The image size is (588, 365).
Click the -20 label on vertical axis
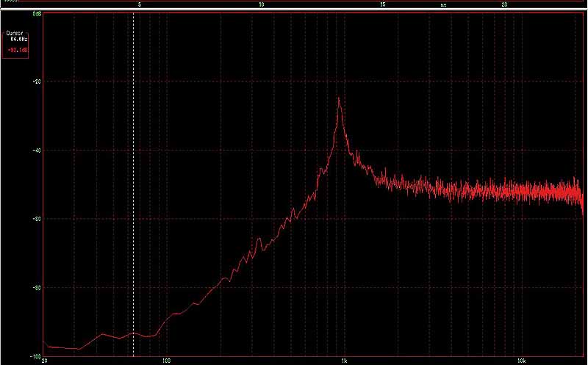click(x=37, y=82)
